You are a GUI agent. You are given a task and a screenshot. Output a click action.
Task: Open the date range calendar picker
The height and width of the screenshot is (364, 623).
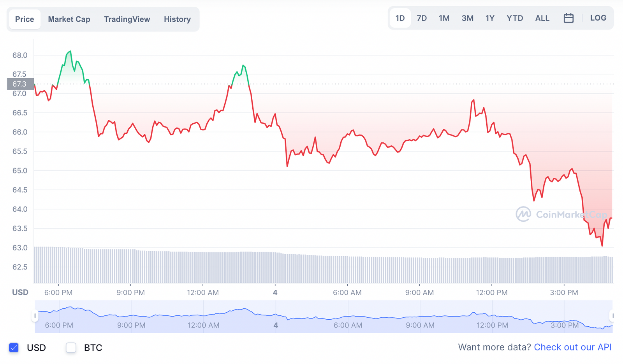coord(568,18)
